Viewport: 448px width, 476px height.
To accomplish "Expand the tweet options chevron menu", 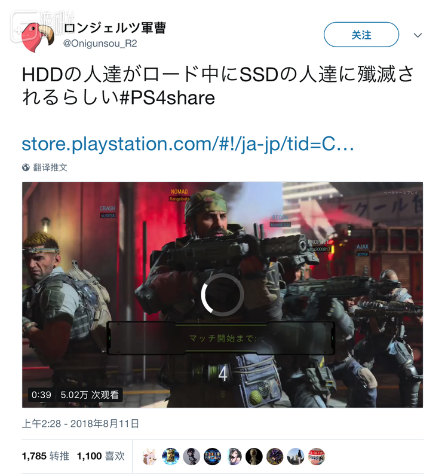I will [x=418, y=35].
